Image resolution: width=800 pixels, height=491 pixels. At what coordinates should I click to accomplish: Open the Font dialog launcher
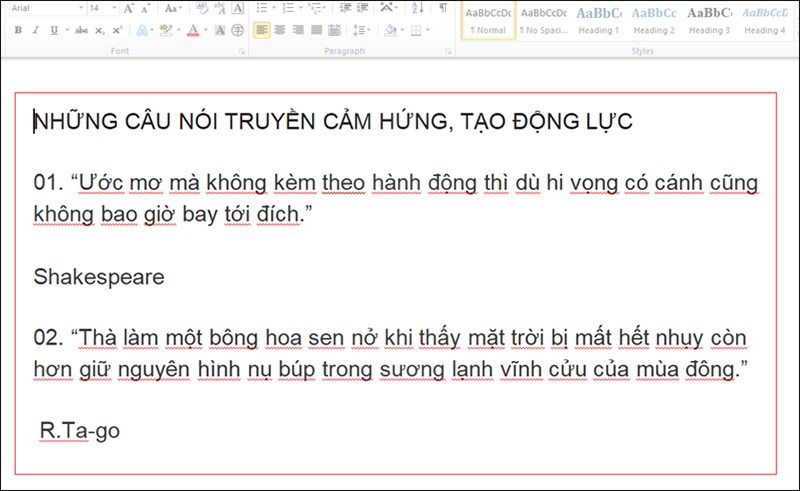[241, 52]
